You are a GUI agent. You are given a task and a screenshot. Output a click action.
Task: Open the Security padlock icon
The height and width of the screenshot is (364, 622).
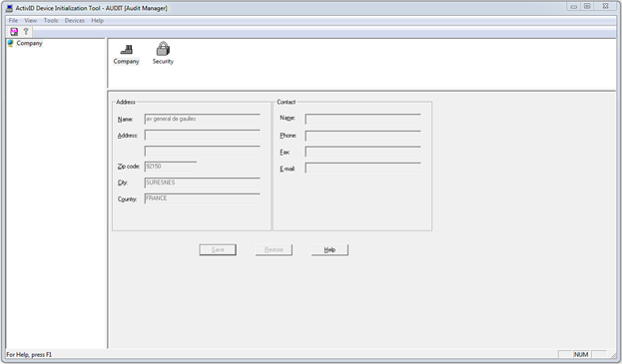click(163, 54)
